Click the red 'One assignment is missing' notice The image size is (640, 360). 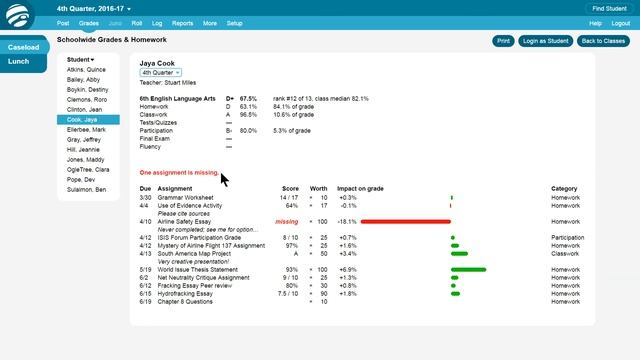(x=179, y=173)
